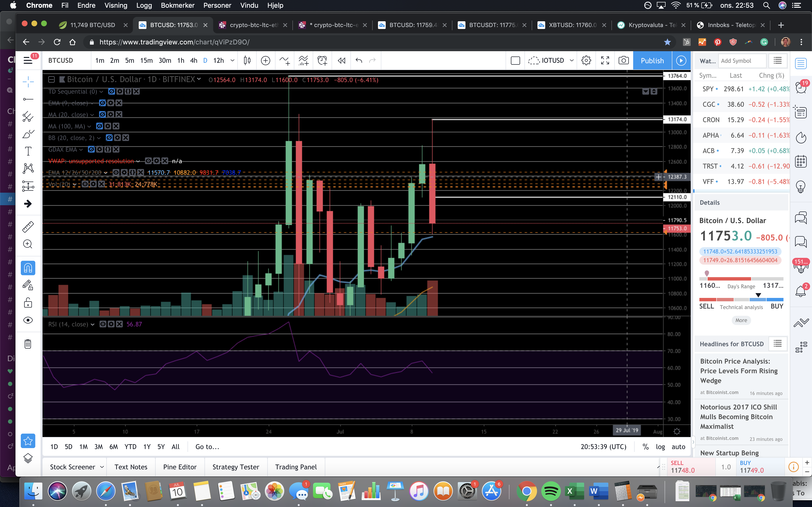Screen dimensions: 812x507
Task: Select the Trend Line drawing tool
Action: coord(28,99)
